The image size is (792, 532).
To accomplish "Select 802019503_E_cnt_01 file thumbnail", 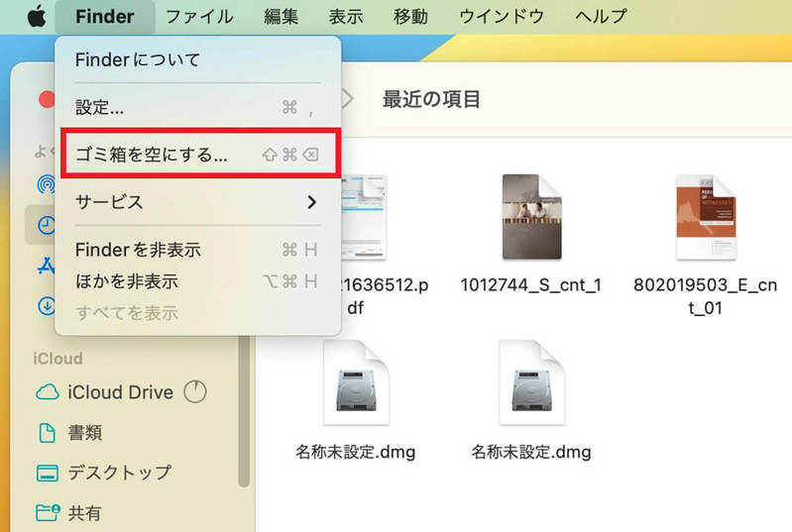I will 706,218.
